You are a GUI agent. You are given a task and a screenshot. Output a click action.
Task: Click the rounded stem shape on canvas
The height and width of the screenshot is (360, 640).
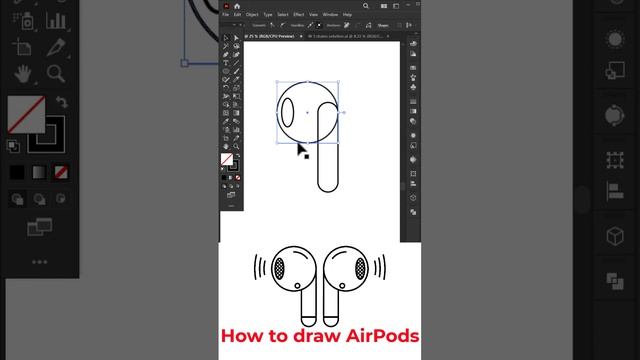(328, 148)
